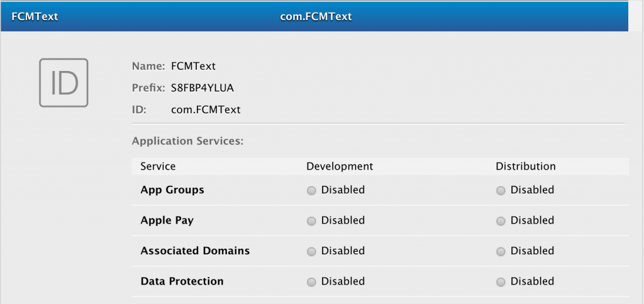The height and width of the screenshot is (304, 644).
Task: Click the ID value com.FCMText
Action: click(x=206, y=109)
